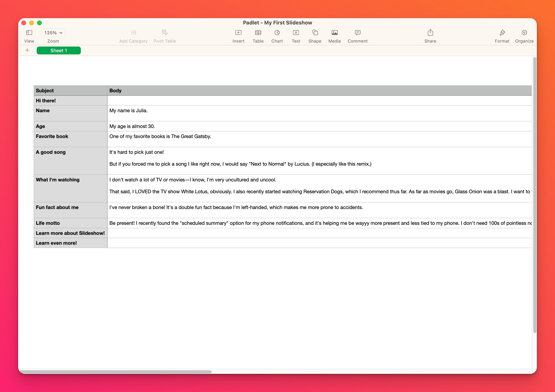Click on the Subject column header

[70, 90]
